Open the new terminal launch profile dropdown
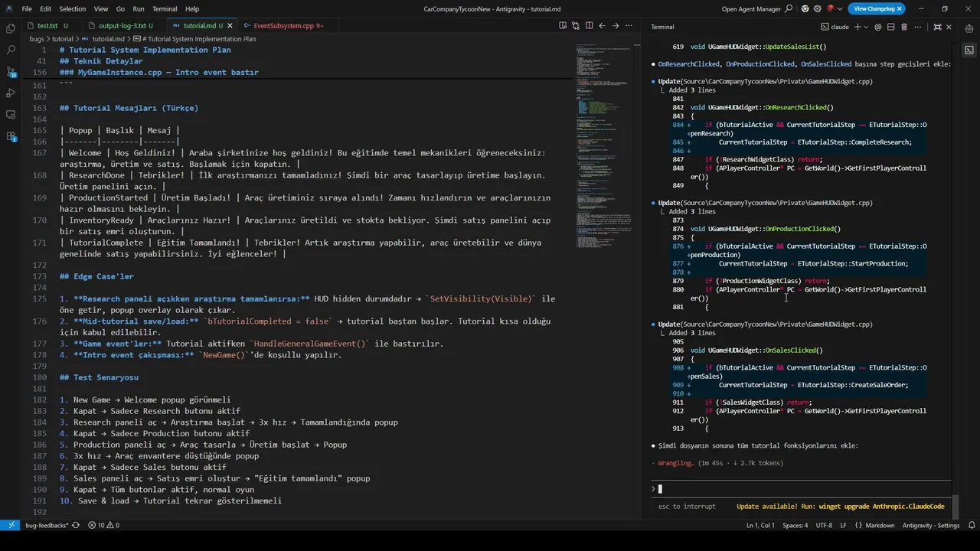Screen dimensions: 980x551 [x=867, y=27]
